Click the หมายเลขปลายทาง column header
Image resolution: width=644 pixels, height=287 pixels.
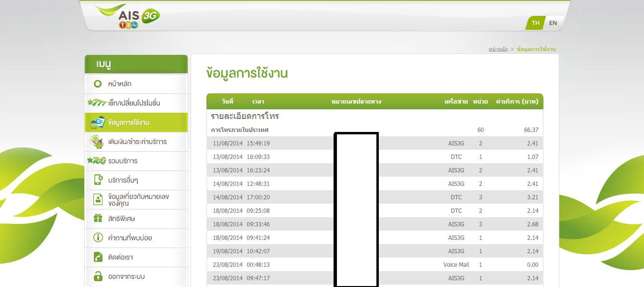(x=356, y=102)
